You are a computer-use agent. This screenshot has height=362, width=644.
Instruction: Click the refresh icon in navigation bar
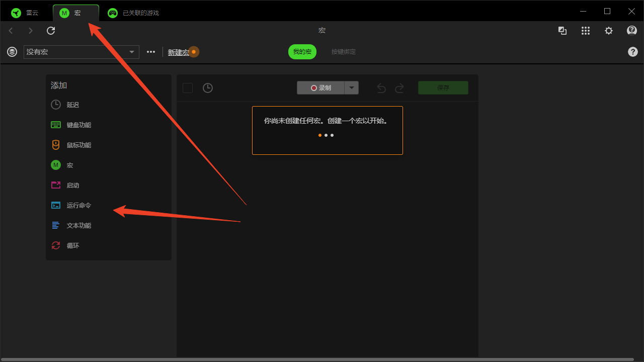tap(51, 31)
